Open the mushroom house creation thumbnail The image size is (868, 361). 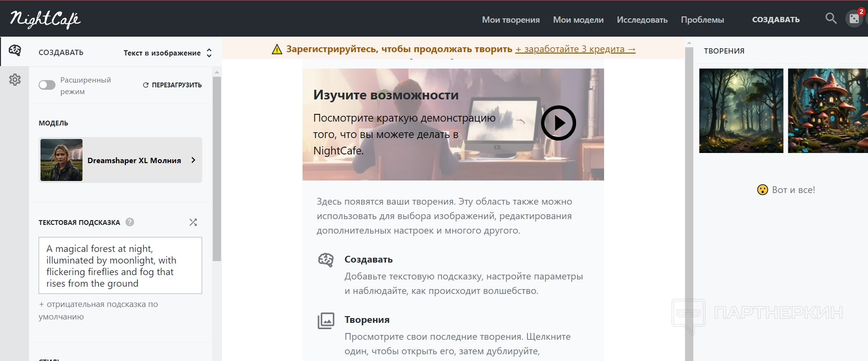[828, 111]
